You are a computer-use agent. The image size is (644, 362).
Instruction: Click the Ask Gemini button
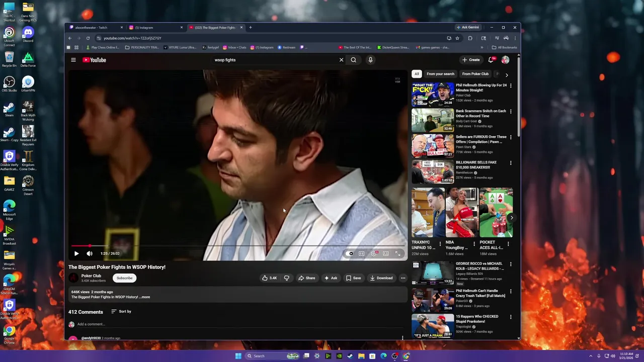point(467,27)
